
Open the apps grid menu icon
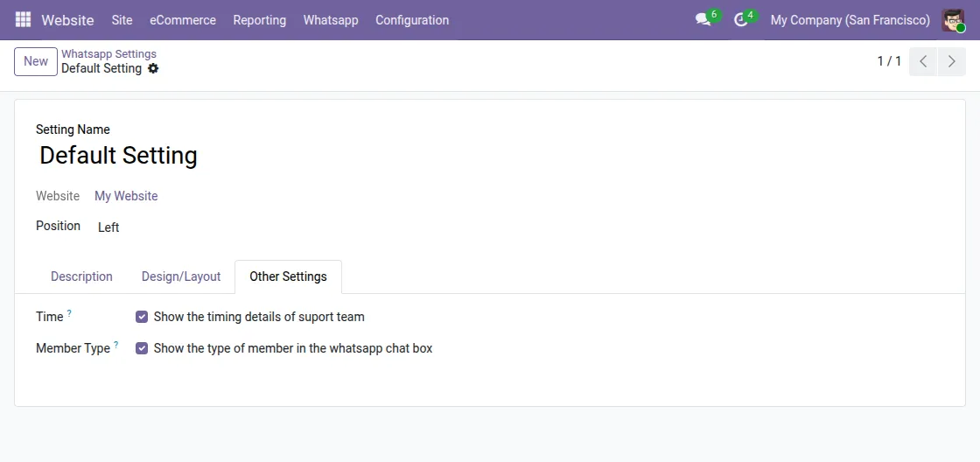23,19
